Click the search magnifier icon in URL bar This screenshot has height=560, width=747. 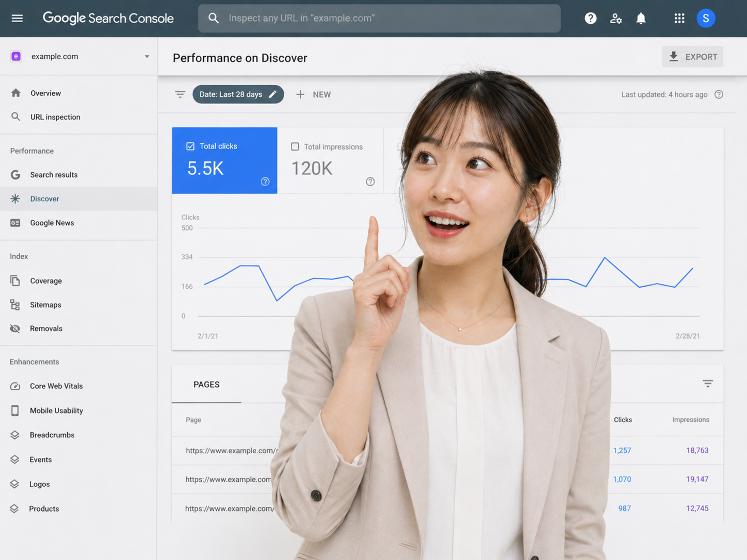[x=214, y=18]
